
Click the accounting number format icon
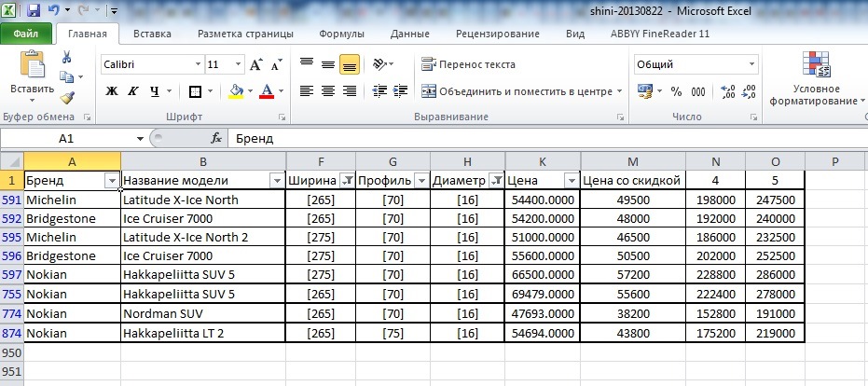[645, 90]
